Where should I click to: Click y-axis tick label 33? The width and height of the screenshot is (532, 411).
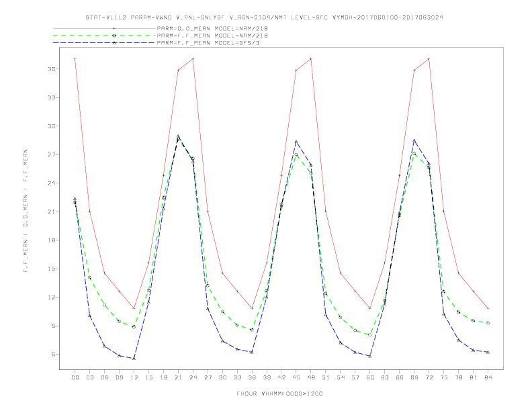(x=52, y=97)
